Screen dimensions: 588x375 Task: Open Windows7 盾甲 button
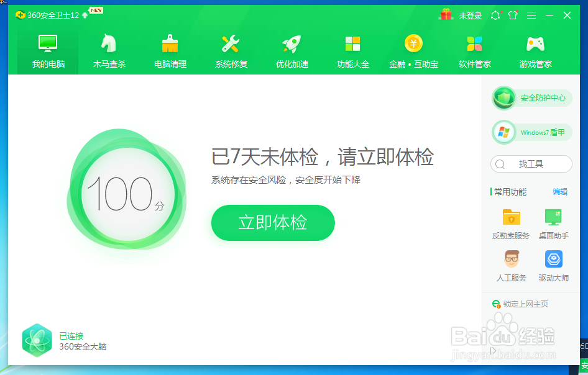pyautogui.click(x=532, y=132)
